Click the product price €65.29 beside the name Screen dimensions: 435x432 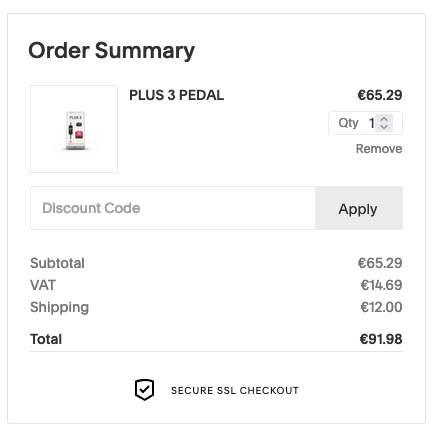(380, 95)
